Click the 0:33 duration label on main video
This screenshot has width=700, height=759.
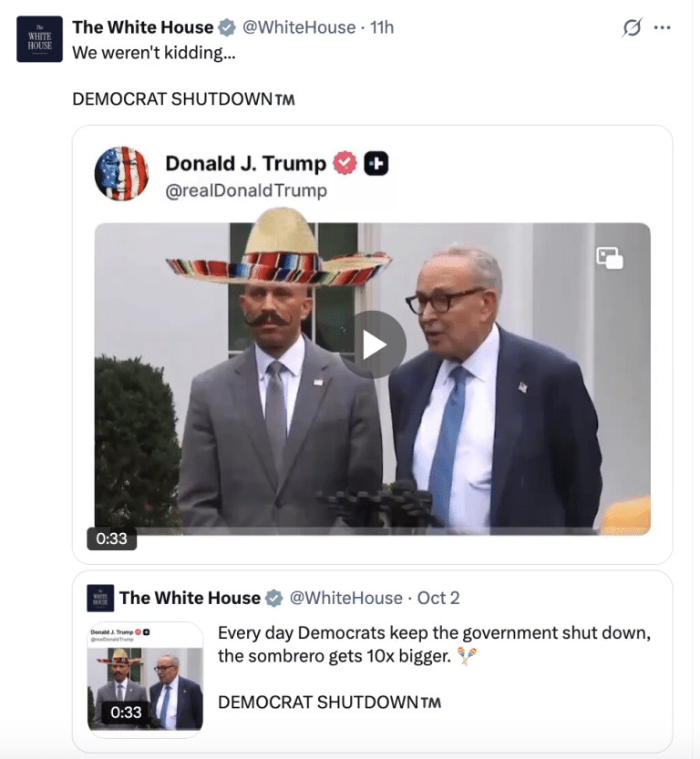click(x=111, y=538)
